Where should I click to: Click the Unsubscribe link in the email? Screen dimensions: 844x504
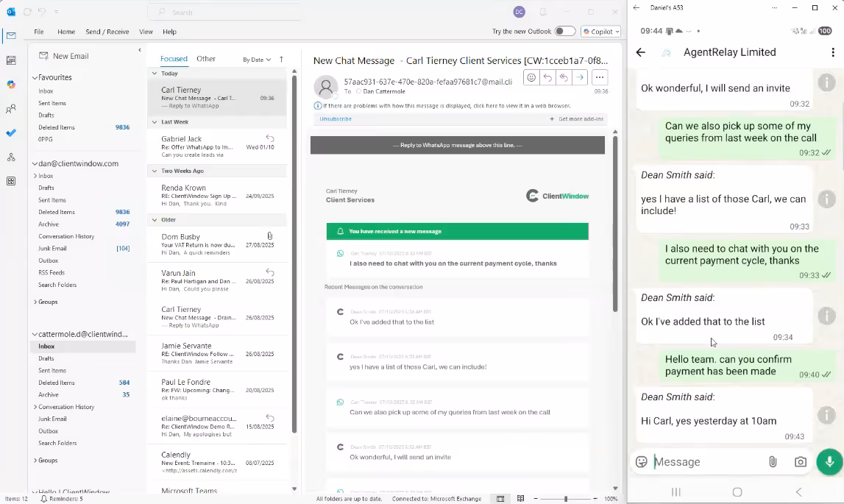336,119
